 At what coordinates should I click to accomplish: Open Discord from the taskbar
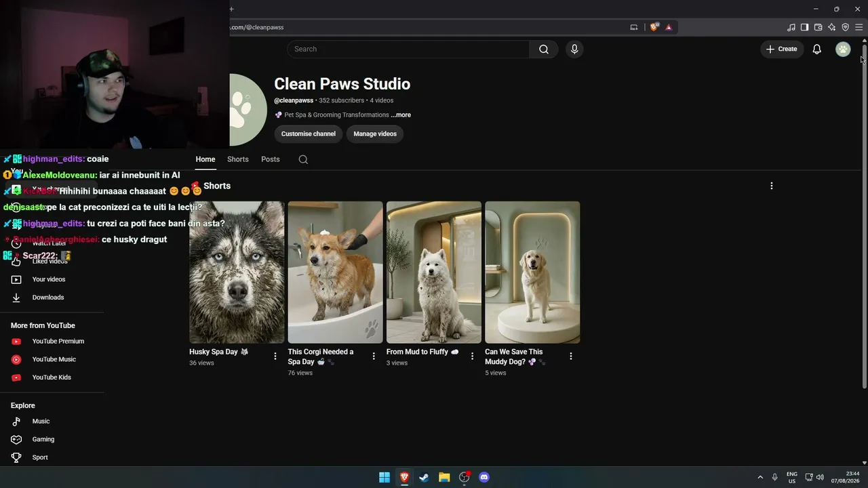click(x=484, y=477)
